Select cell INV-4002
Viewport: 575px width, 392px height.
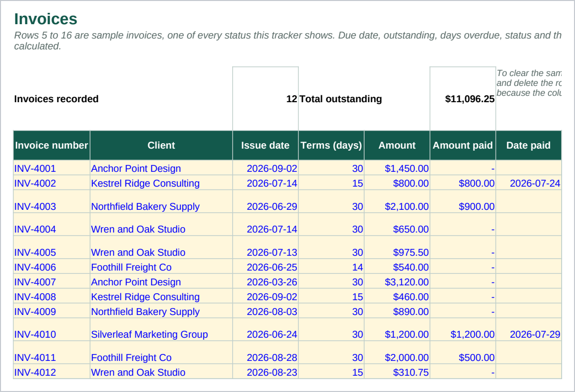(x=52, y=183)
